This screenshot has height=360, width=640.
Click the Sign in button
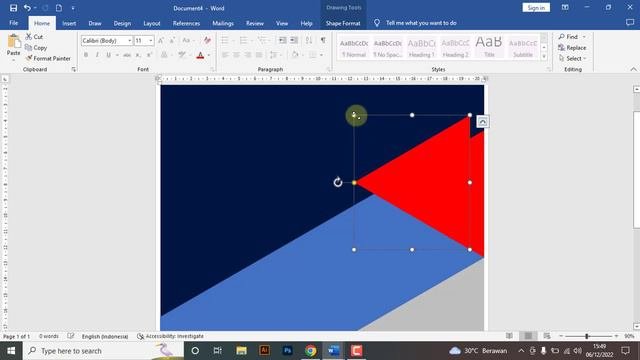pos(536,8)
